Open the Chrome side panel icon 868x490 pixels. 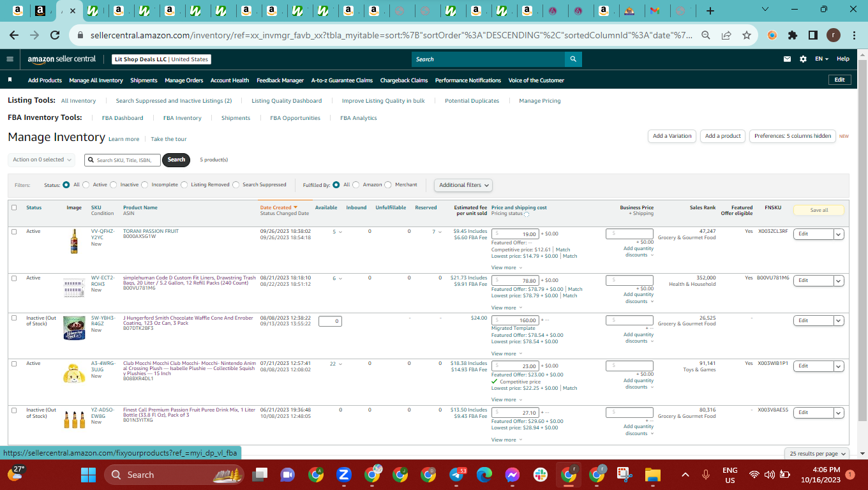[x=813, y=36]
